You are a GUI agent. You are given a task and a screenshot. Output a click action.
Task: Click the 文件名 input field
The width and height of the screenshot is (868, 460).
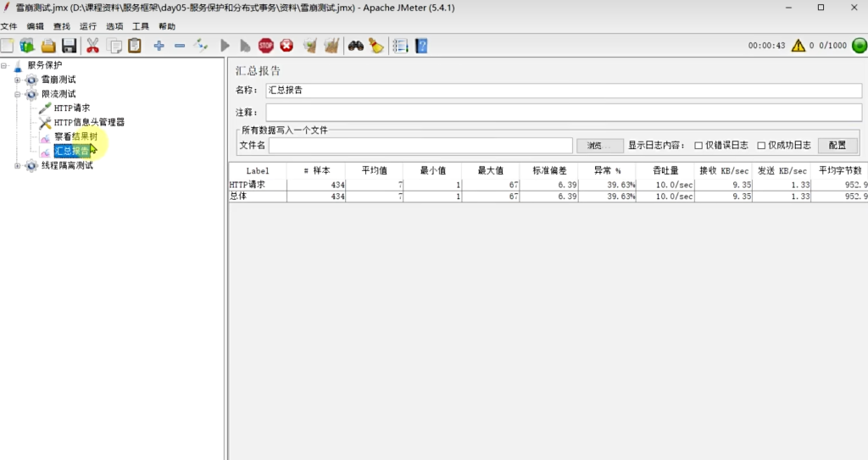[x=420, y=146]
